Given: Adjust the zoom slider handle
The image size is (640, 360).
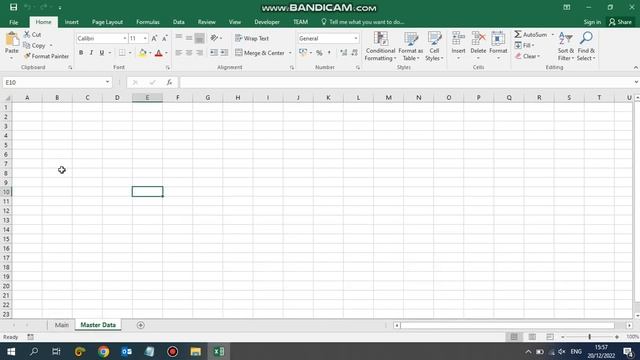Looking at the screenshot, I should [589, 337].
